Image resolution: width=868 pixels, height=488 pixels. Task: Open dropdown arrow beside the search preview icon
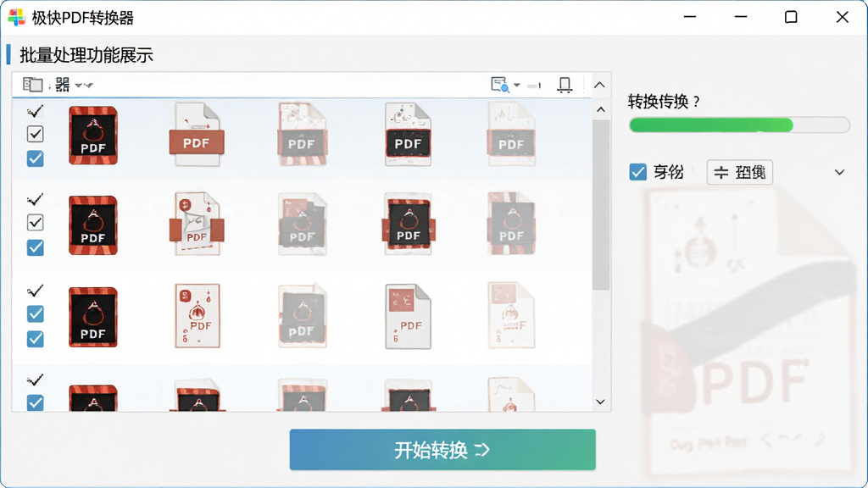coord(516,86)
